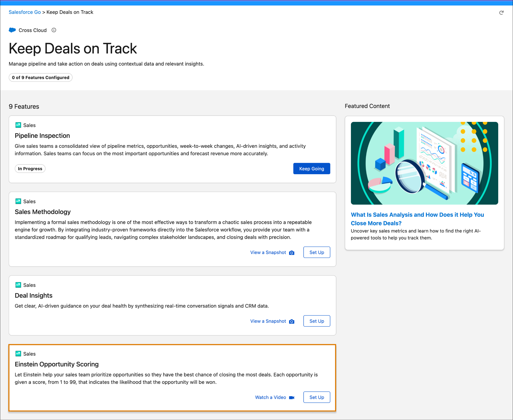Click the 9 Features heading
513x420 pixels.
click(x=24, y=106)
